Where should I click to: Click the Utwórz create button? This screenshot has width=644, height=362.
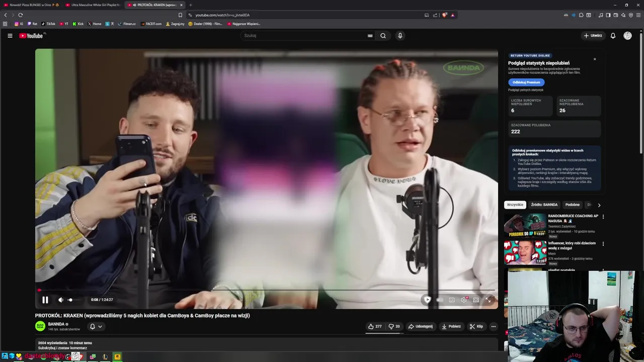(x=593, y=36)
